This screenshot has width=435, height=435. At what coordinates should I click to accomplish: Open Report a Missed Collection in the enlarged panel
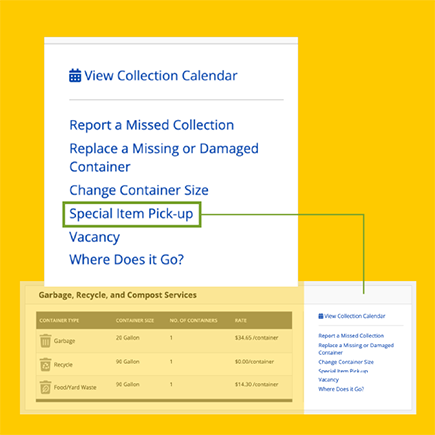pos(152,125)
